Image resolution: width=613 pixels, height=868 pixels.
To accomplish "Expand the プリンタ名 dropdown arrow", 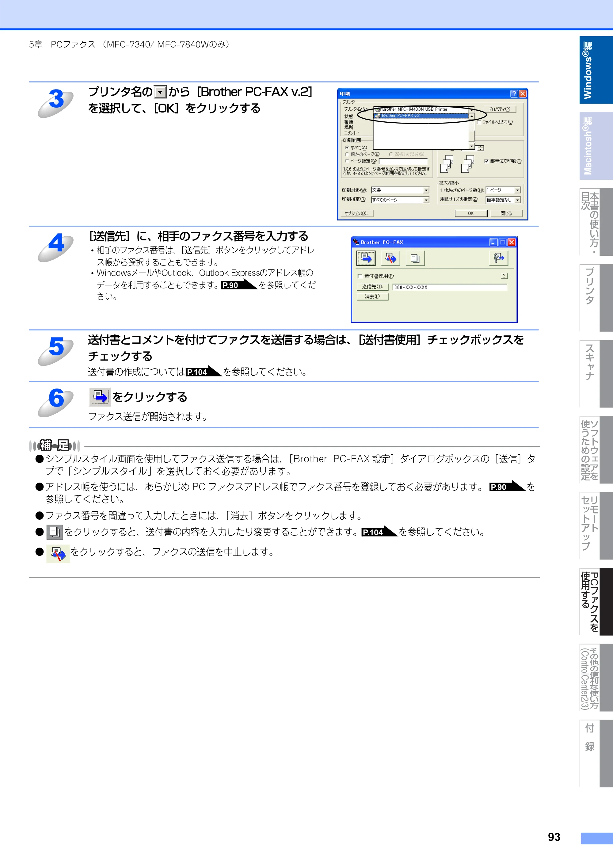I will [471, 109].
